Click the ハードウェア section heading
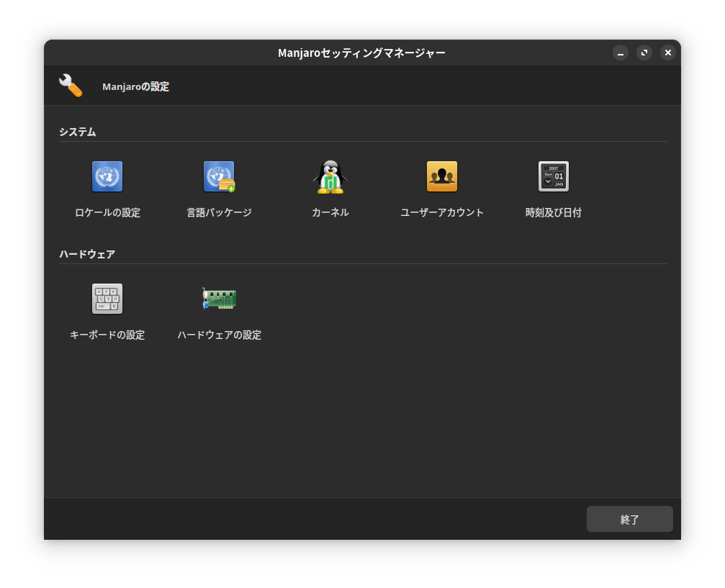Screen dimensions: 725x588 click(87, 254)
